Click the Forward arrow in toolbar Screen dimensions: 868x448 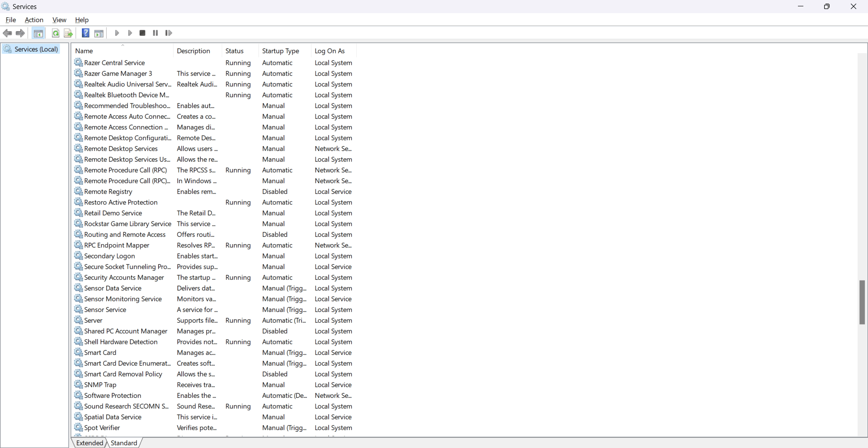tap(20, 33)
